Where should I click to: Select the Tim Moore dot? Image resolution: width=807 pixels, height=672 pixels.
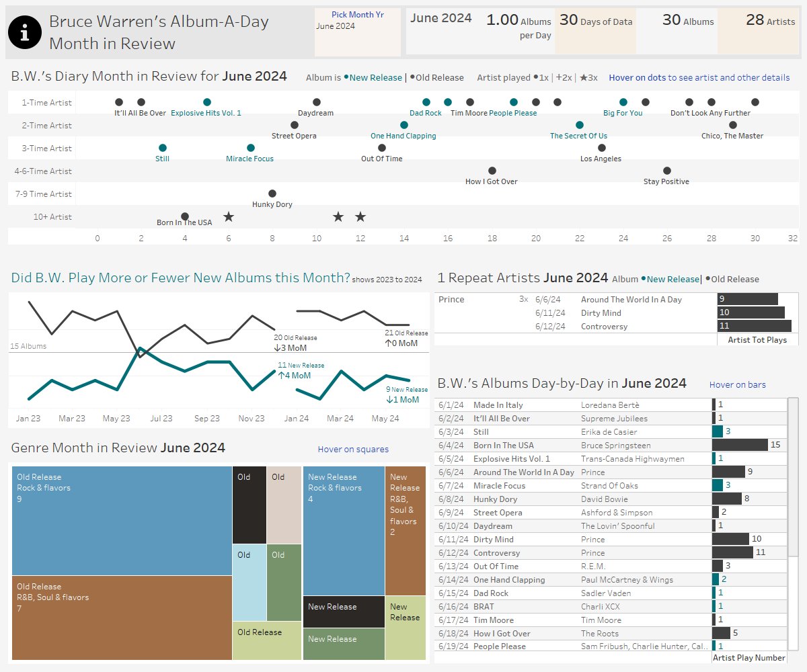[470, 102]
